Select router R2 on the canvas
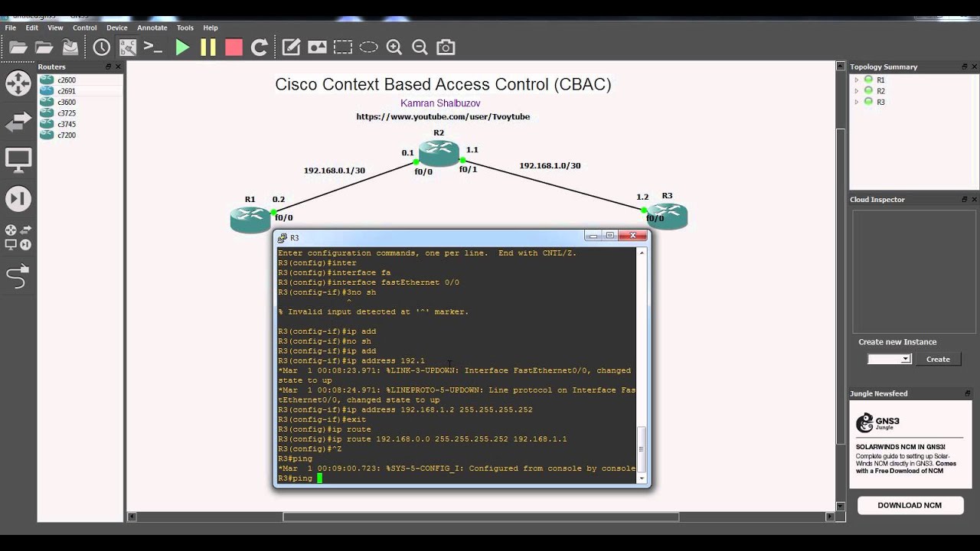The image size is (980, 551). click(439, 153)
